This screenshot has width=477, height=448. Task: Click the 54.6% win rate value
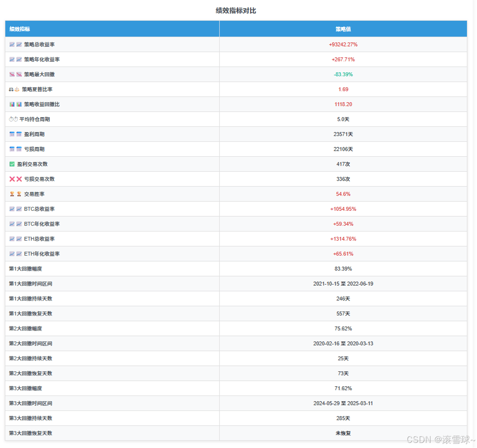point(343,194)
